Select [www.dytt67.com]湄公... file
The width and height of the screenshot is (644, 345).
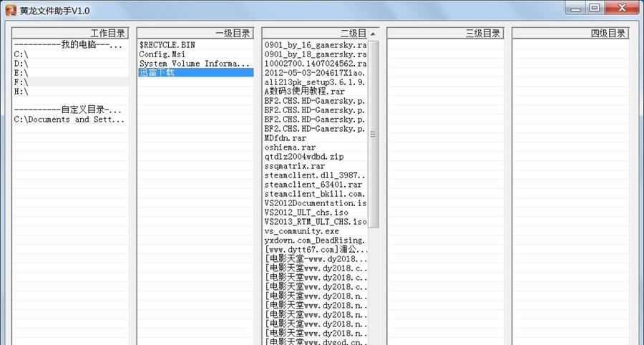click(315, 250)
